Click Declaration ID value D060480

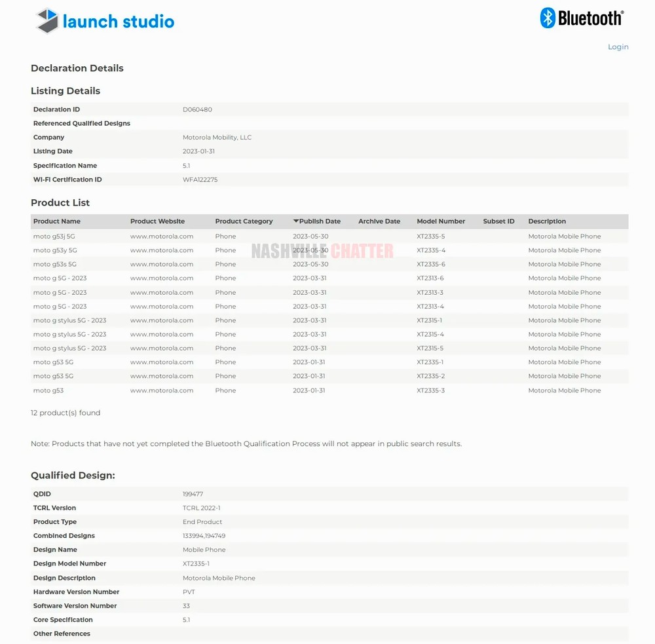(x=197, y=109)
